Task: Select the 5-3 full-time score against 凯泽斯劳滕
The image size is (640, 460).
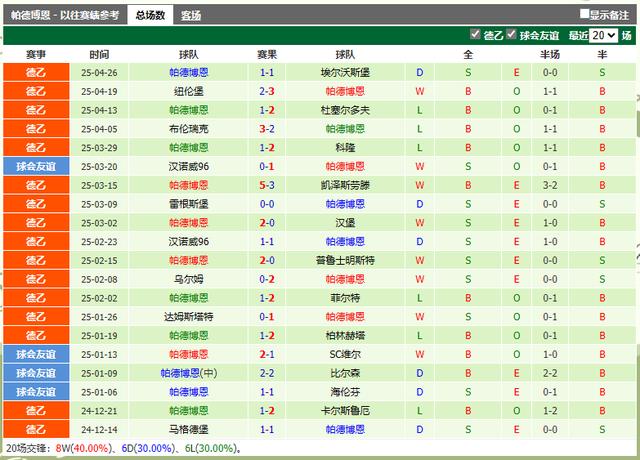Action: 267,185
